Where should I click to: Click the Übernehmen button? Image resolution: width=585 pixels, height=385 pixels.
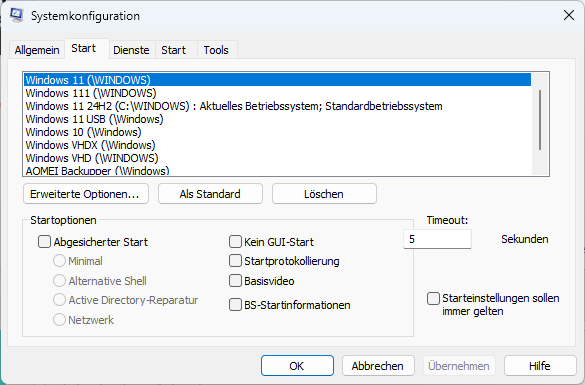459,366
